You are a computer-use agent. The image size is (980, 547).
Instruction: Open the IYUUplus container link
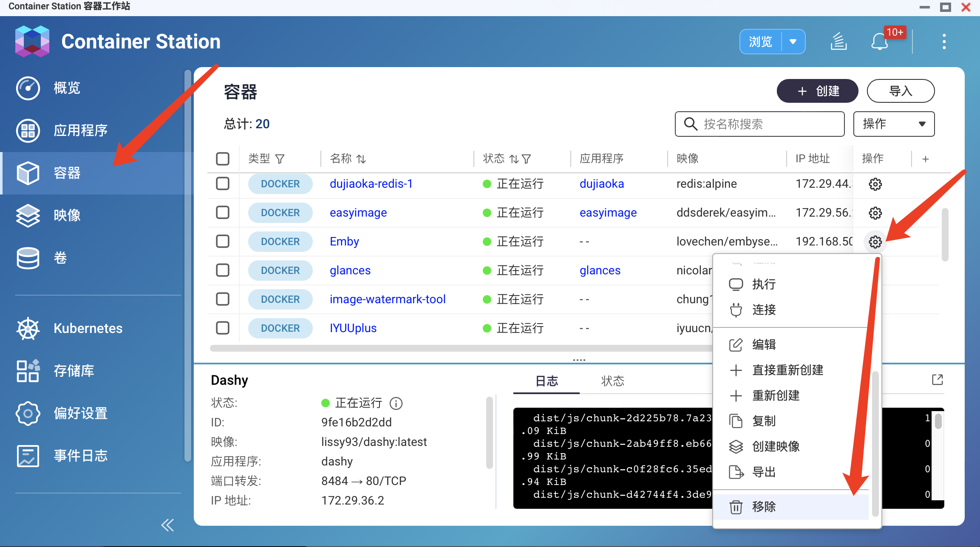pyautogui.click(x=353, y=328)
